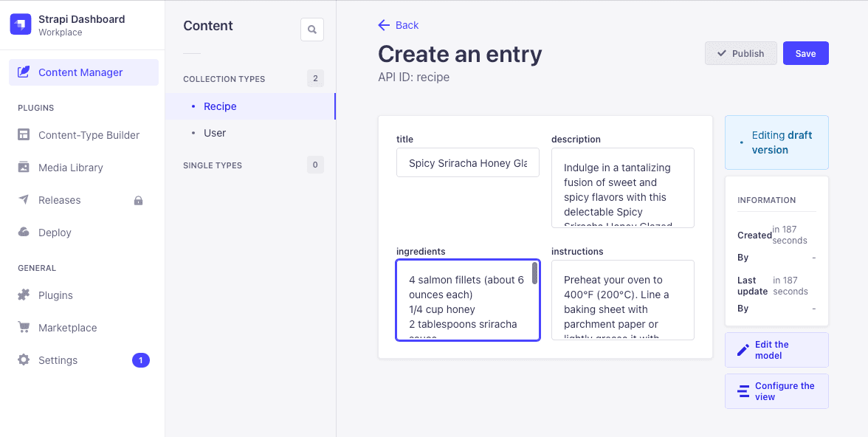Image resolution: width=868 pixels, height=437 pixels.
Task: Open the Content Manager menu item
Action: pos(83,72)
